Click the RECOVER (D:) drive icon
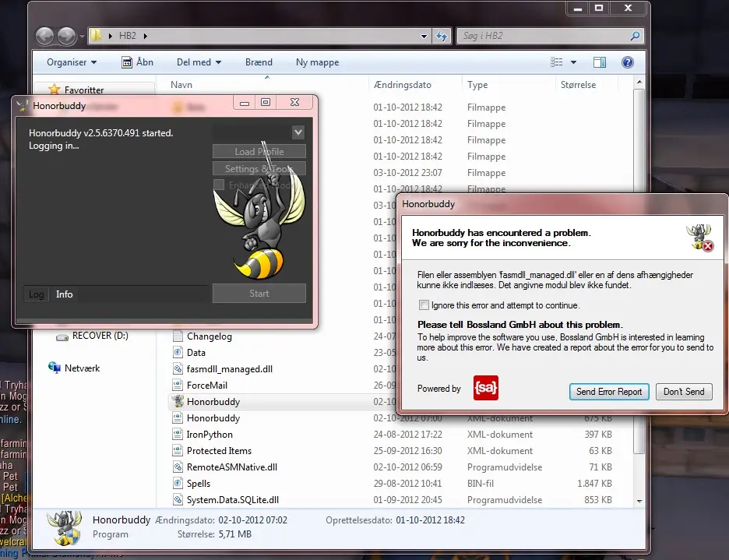 tap(62, 336)
